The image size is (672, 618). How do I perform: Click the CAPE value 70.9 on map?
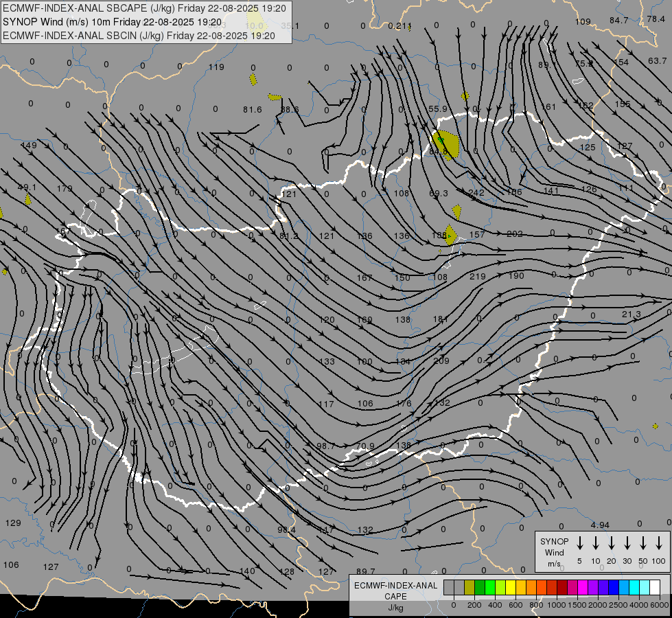coord(365,446)
